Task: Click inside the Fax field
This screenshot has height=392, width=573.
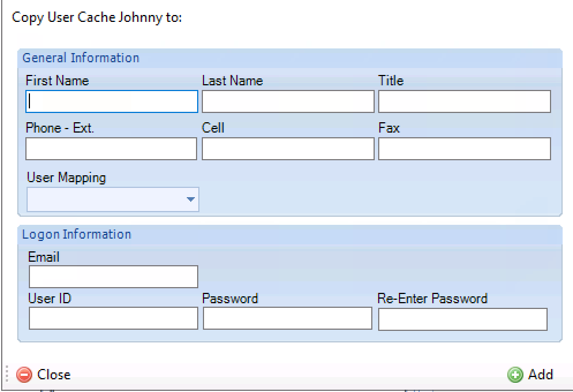Action: click(x=465, y=149)
